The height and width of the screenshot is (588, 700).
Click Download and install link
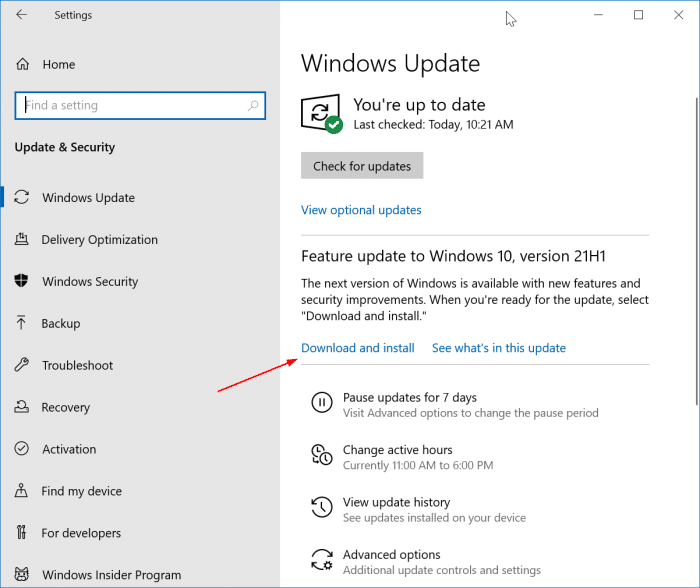[358, 348]
